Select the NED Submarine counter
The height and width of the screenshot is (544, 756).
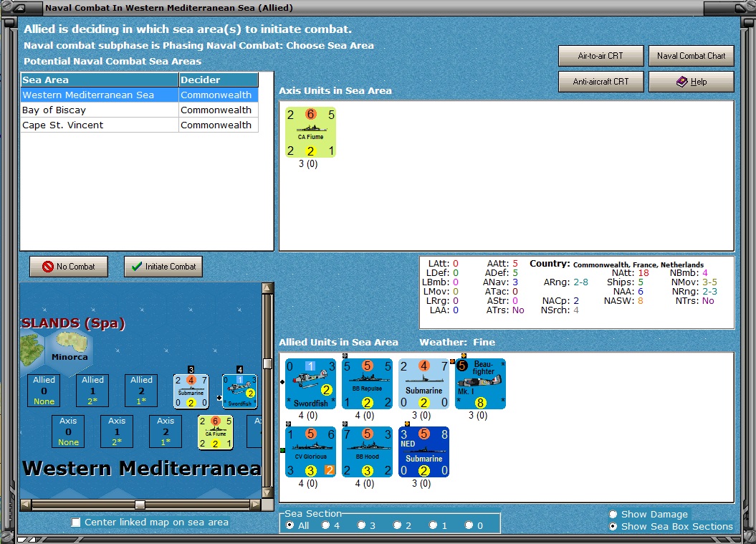click(424, 452)
